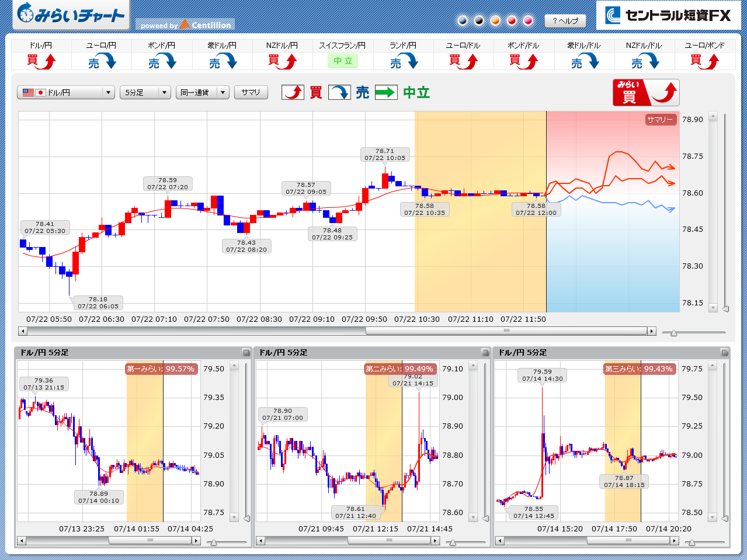747x560 pixels.
Task: Click the sell arrow icon under 豪ドル/円
Action: tap(223, 61)
